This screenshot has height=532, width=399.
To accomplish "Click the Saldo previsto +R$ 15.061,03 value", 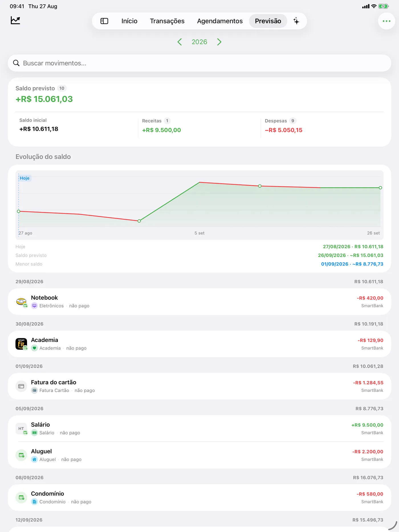I will (x=44, y=99).
